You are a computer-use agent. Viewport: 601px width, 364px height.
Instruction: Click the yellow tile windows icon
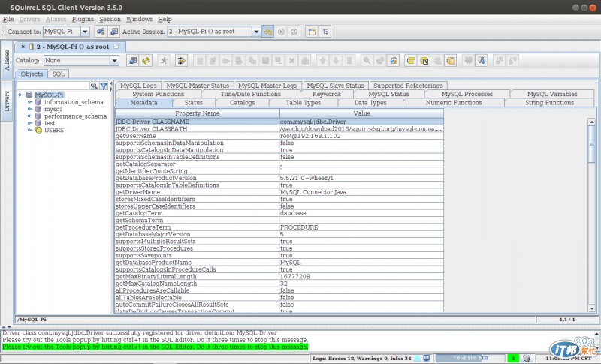click(312, 32)
